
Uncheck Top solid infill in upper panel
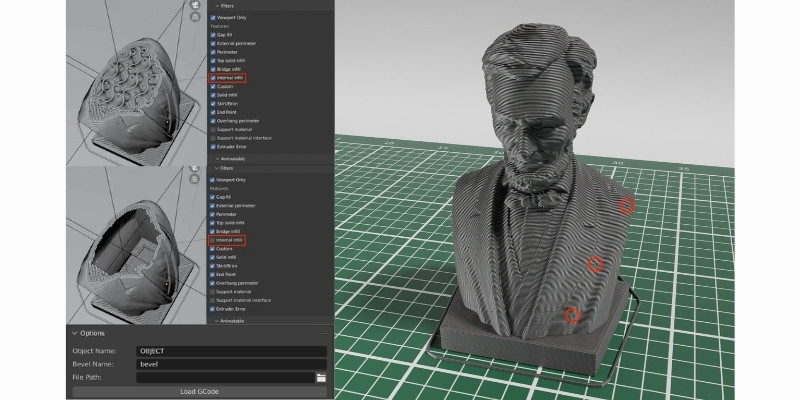tap(213, 61)
